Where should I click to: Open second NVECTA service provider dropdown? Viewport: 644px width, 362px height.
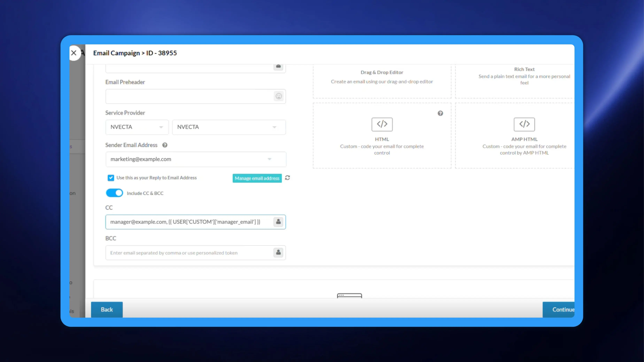[x=229, y=127]
